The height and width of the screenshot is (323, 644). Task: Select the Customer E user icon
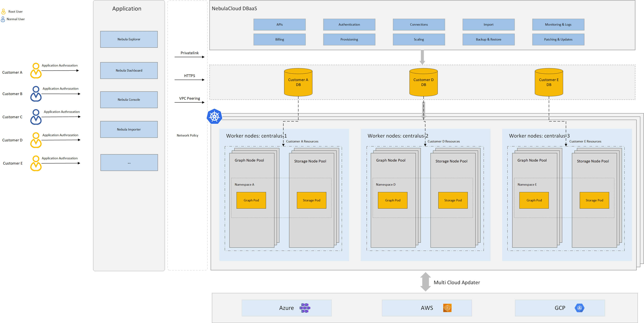[36, 163]
